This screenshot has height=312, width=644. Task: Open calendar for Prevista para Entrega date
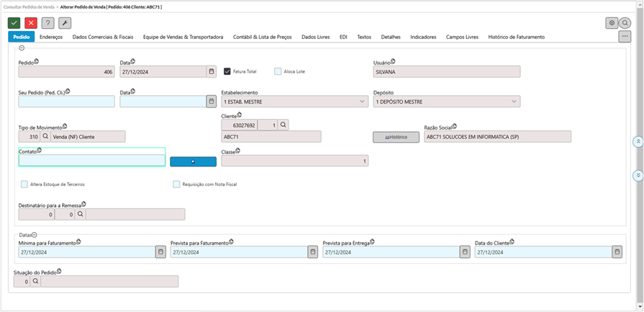coord(465,252)
